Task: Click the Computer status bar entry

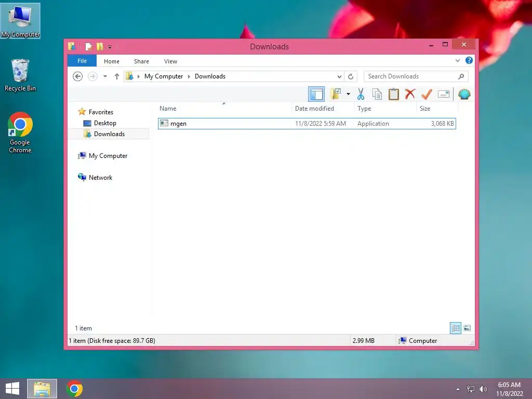Action: (x=418, y=341)
